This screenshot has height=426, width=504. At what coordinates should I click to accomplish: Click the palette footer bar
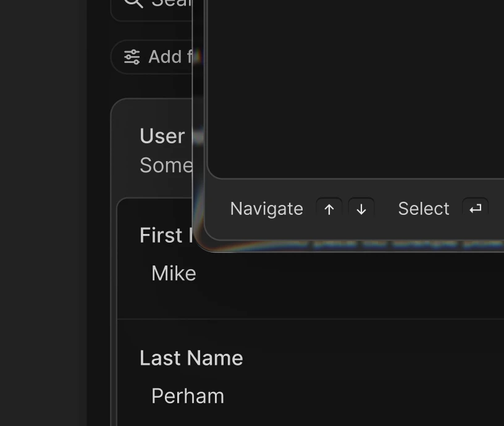point(354,209)
